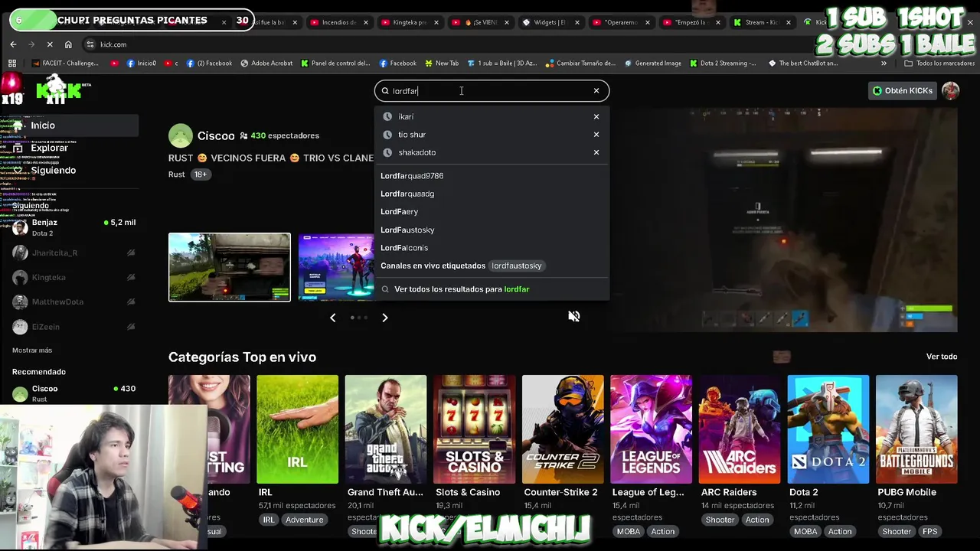Open Kingteka followed channel
The height and width of the screenshot is (551, 980).
tap(73, 277)
